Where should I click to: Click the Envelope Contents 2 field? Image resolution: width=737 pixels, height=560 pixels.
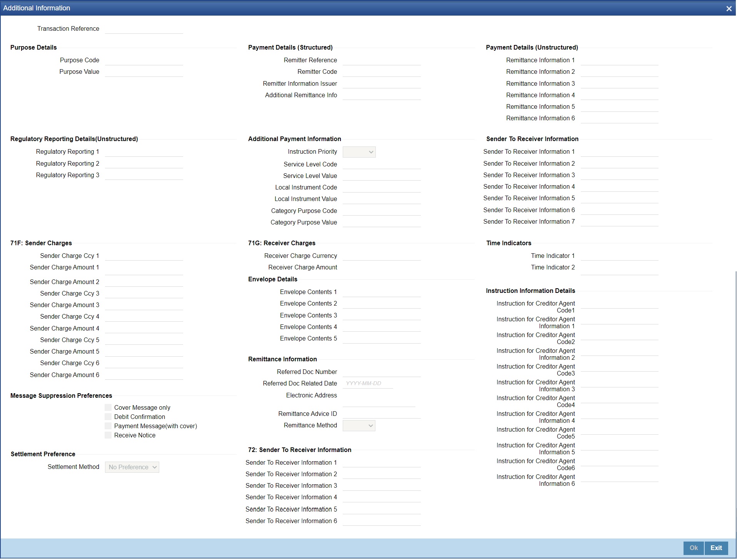382,304
